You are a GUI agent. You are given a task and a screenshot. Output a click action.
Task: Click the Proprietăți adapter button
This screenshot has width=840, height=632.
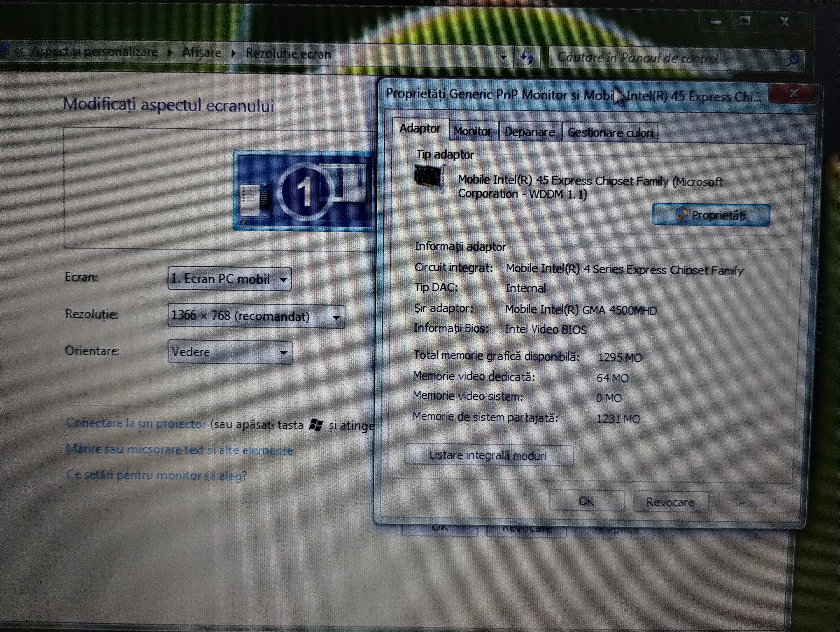[x=711, y=215]
